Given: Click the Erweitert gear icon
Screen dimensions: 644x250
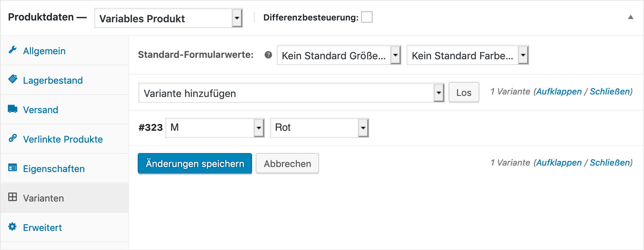Looking at the screenshot, I should 13,226.
